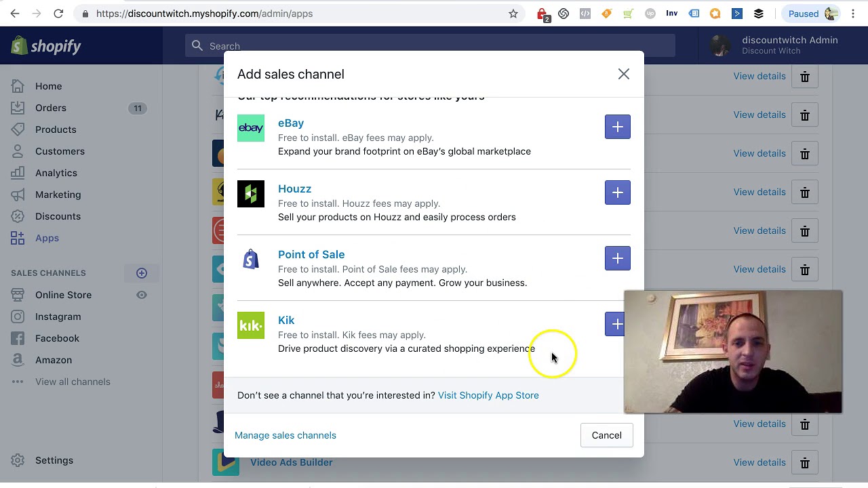
Task: Open the Point of Sale title link
Action: coord(311,254)
